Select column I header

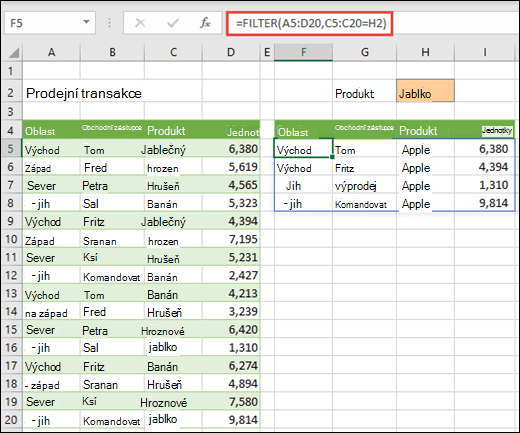click(484, 52)
